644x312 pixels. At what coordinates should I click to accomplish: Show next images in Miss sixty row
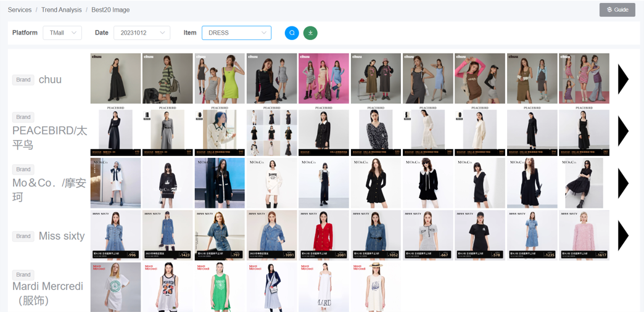(623, 236)
